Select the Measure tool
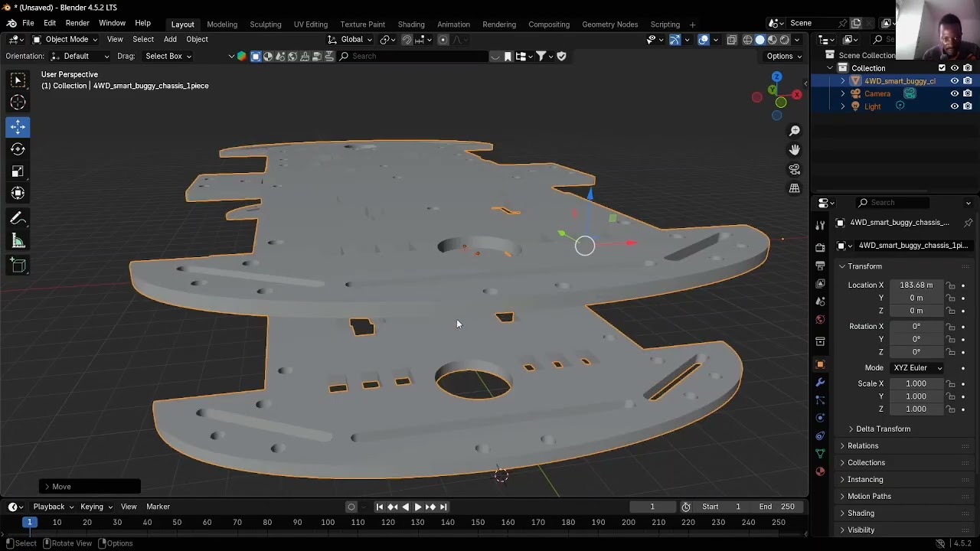Screen dimensions: 980x551 tap(18, 242)
